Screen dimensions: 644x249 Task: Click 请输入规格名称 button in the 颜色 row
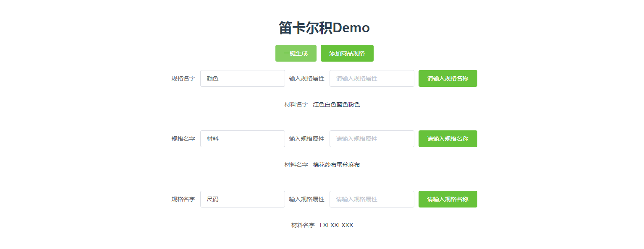448,78
